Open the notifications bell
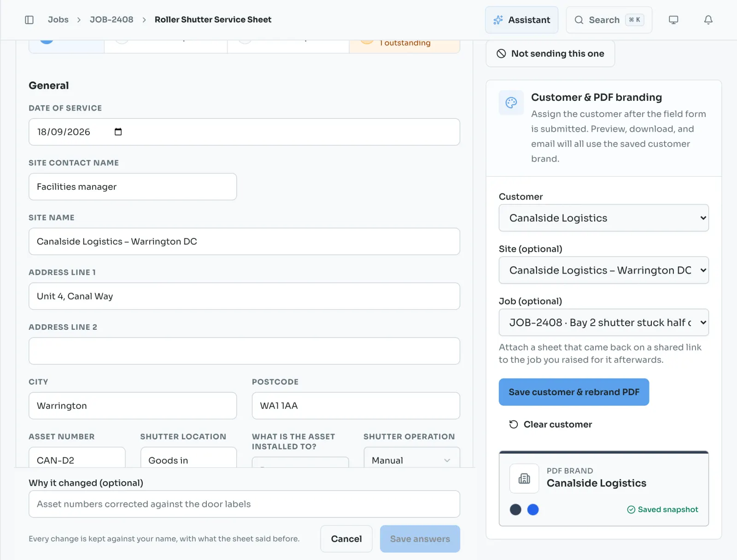The image size is (737, 560). pyautogui.click(x=708, y=20)
